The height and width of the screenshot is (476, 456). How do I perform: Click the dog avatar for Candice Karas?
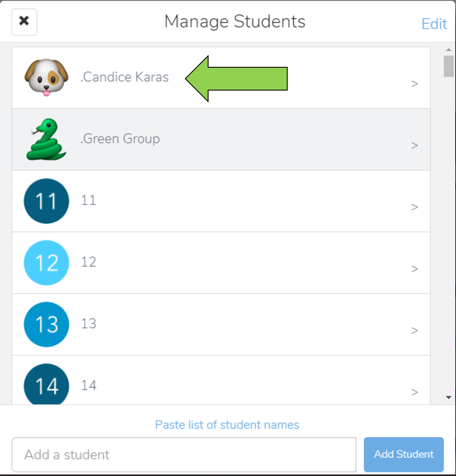[x=47, y=78]
